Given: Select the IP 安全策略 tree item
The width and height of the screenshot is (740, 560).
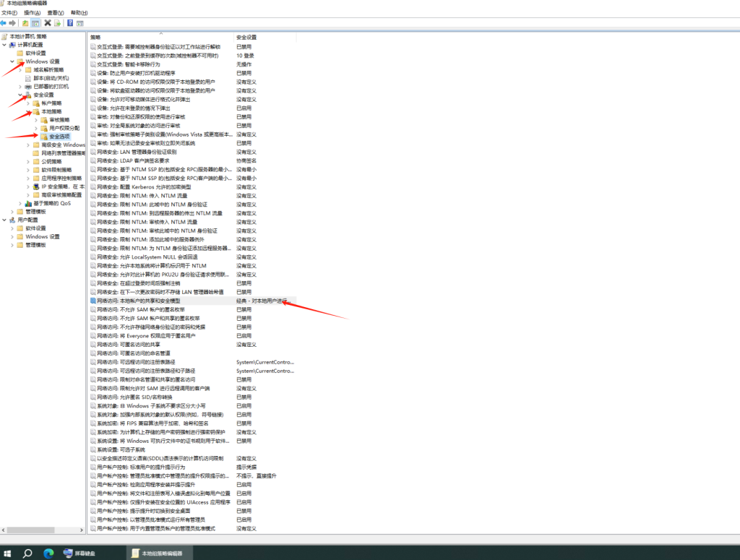Looking at the screenshot, I should coord(63,186).
